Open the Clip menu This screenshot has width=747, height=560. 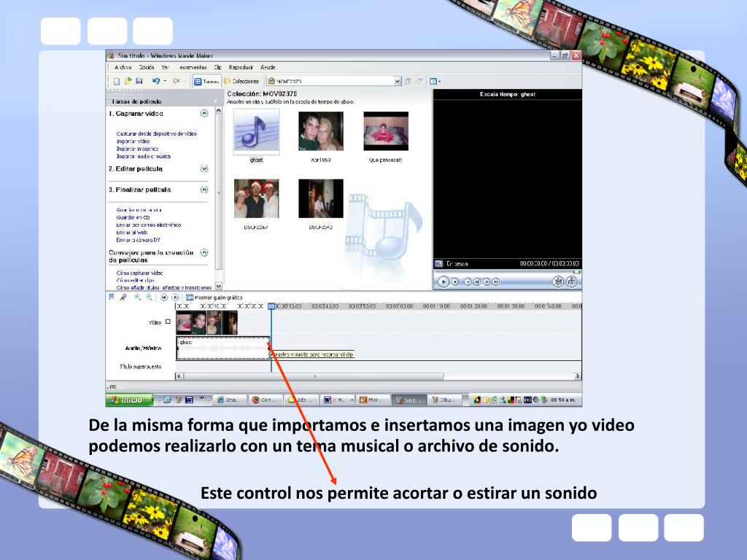coord(217,68)
